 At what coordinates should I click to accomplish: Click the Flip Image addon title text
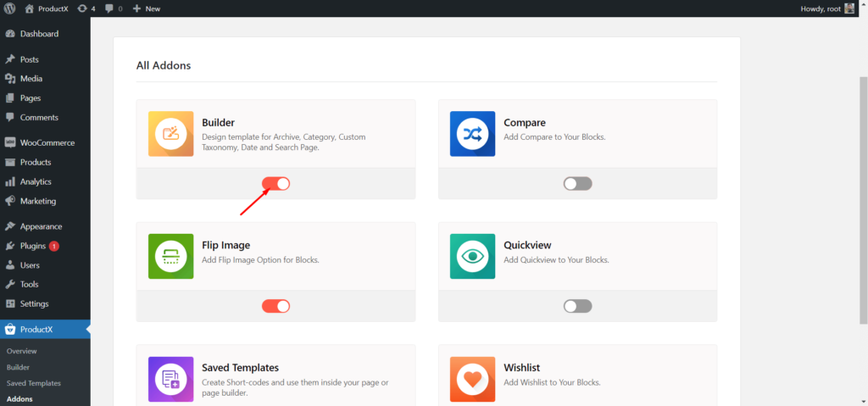[x=225, y=245]
